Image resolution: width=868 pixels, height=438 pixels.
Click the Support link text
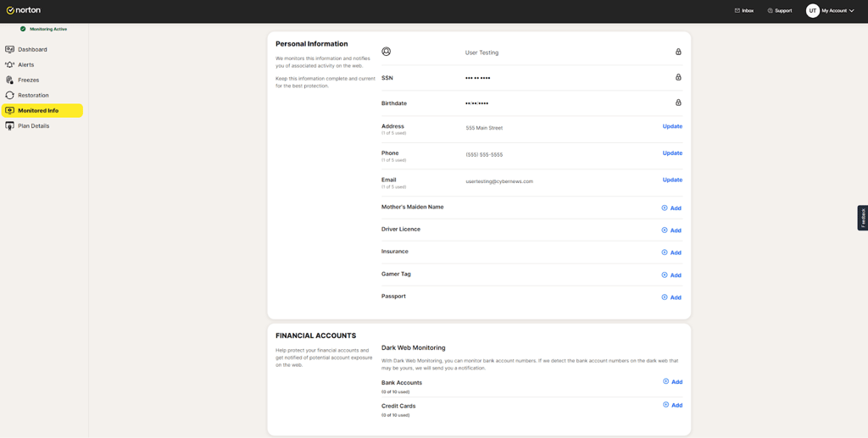pyautogui.click(x=783, y=10)
